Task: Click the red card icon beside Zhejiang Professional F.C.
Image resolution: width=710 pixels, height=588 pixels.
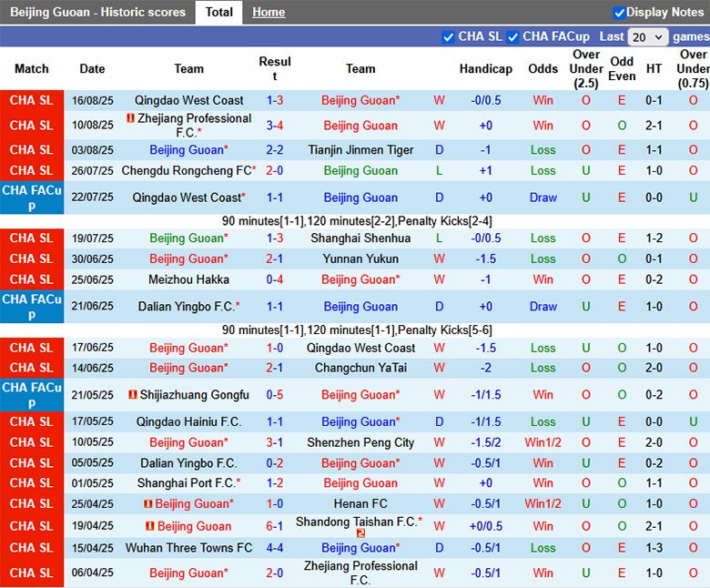Action: pyautogui.click(x=130, y=118)
